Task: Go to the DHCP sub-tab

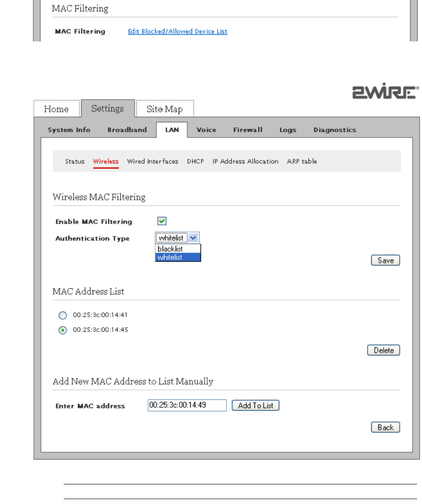Action: click(195, 161)
